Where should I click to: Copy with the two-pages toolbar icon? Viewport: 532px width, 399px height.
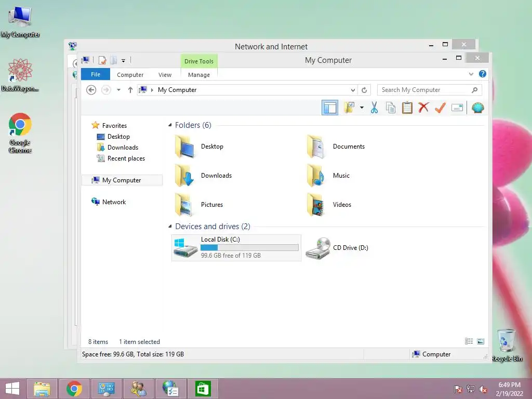391,108
